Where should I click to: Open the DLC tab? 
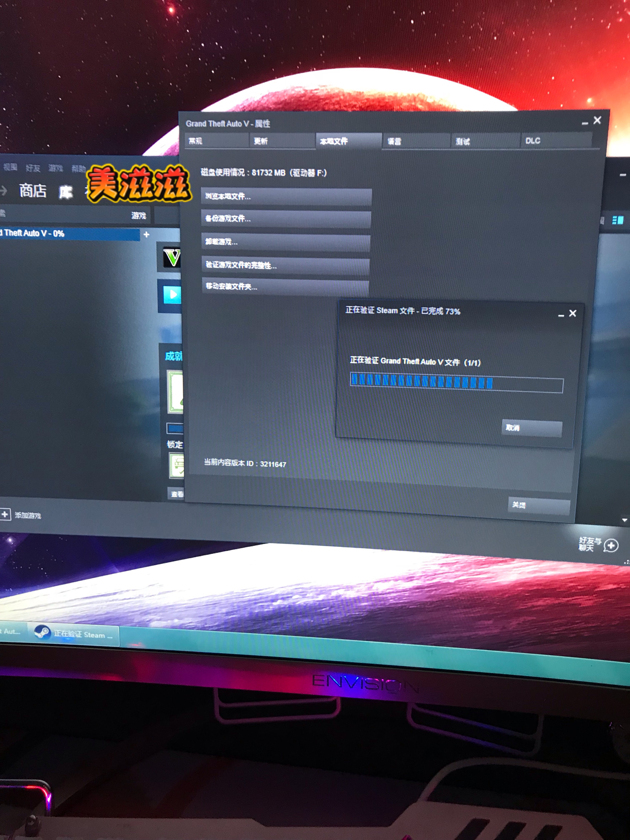pyautogui.click(x=556, y=140)
